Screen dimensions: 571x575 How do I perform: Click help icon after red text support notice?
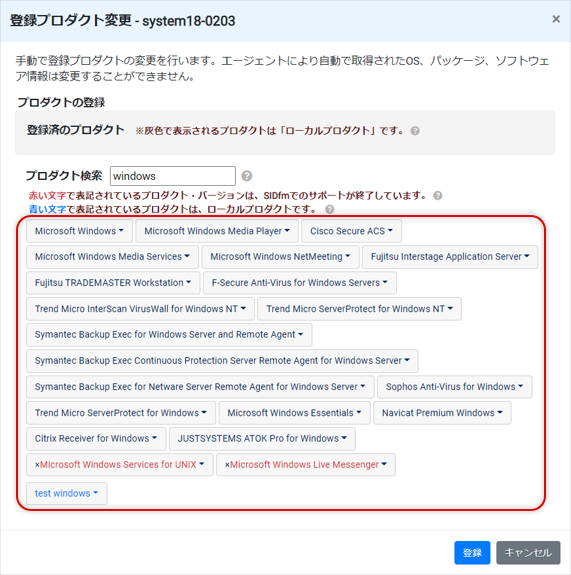[438, 195]
